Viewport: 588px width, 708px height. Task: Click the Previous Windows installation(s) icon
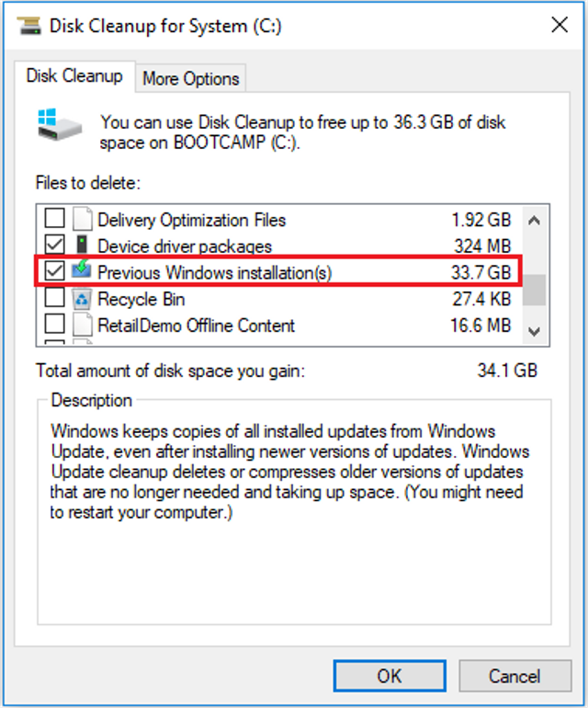pyautogui.click(x=83, y=272)
